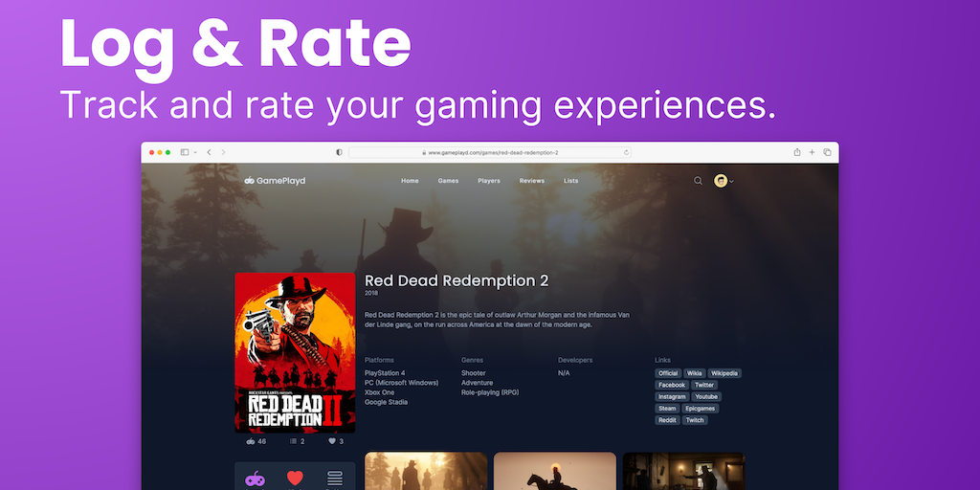This screenshot has width=980, height=490.
Task: Open the Twitter link tag
Action: click(704, 385)
